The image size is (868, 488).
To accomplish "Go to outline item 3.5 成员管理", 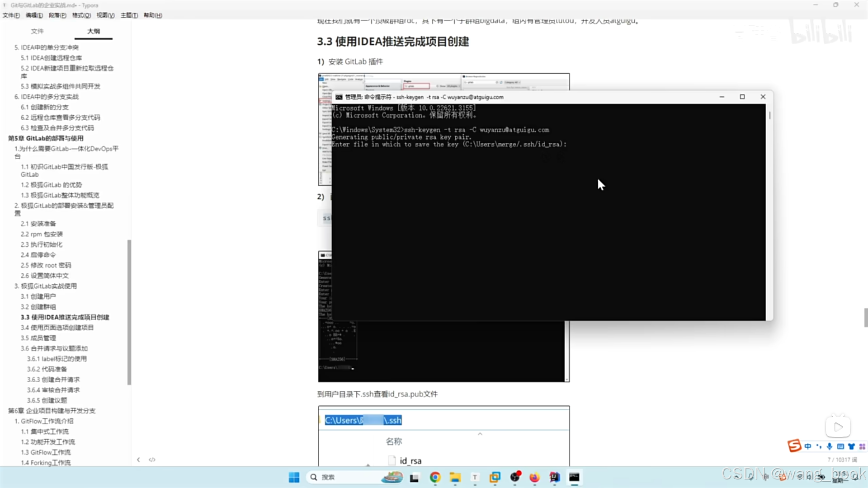I will (38, 338).
